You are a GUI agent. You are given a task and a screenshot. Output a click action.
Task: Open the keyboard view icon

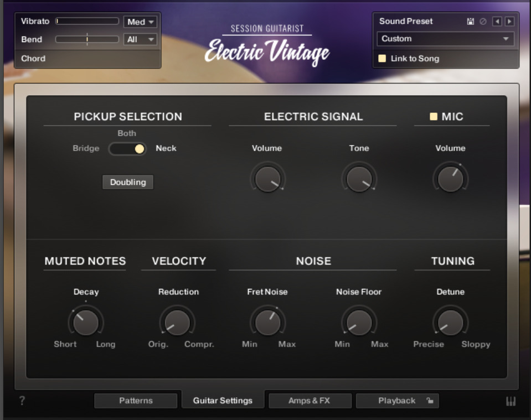[511, 401]
